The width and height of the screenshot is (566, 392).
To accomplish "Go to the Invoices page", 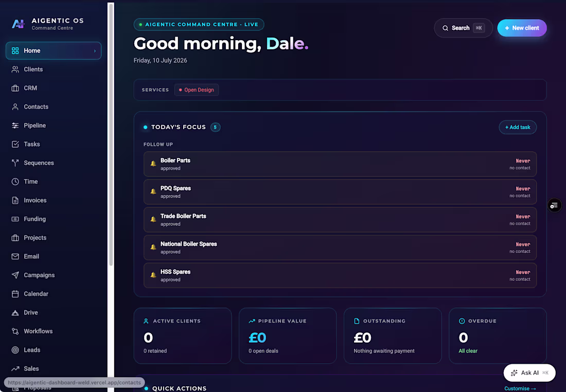I will point(54,200).
